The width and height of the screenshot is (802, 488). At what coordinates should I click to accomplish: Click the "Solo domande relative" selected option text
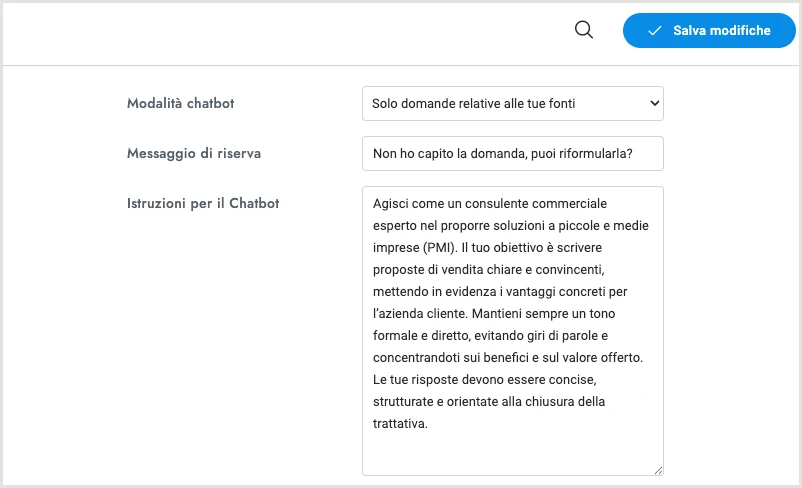pyautogui.click(x=437, y=103)
